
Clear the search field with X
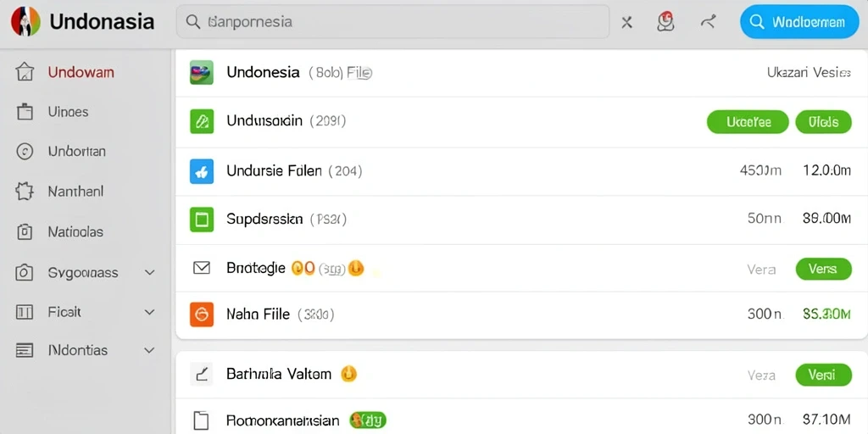[x=626, y=22]
